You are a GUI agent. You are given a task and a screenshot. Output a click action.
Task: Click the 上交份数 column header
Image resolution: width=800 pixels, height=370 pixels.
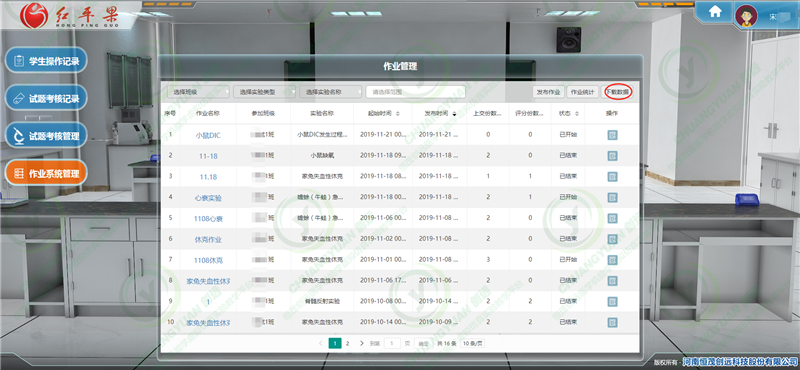(488, 113)
